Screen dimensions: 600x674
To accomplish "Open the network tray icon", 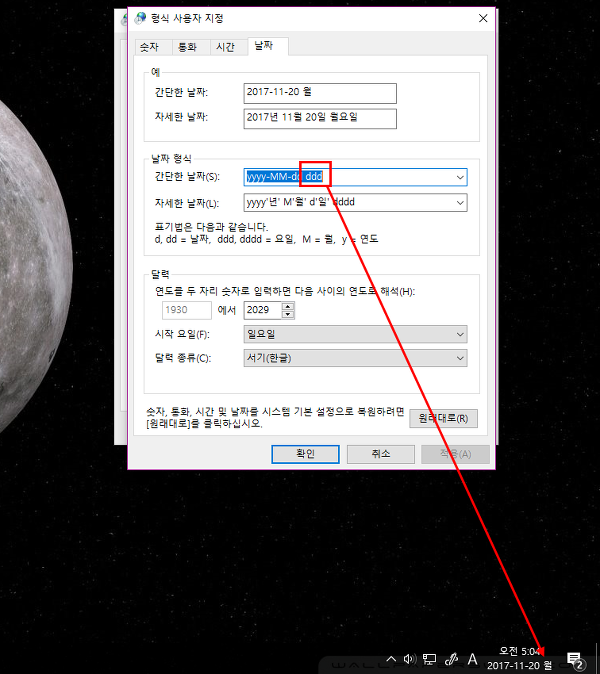I will 429,659.
